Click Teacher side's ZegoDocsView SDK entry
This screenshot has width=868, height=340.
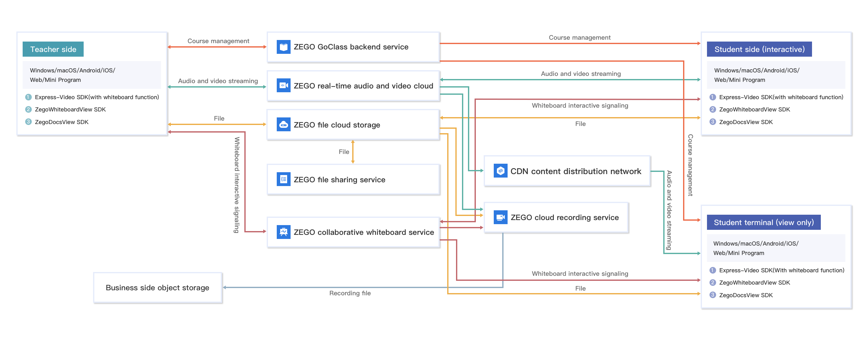click(x=62, y=122)
